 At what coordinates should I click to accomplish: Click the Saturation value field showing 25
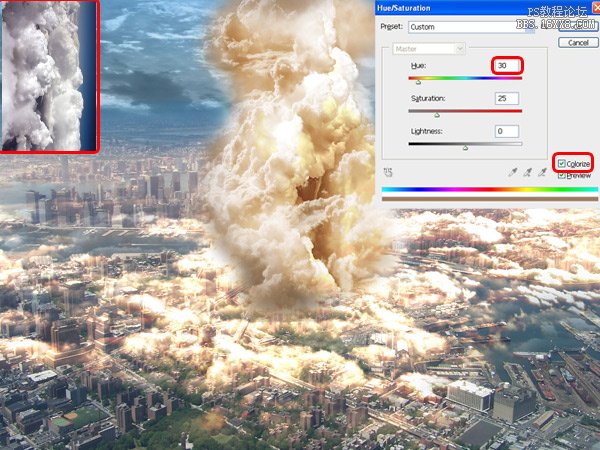click(507, 98)
